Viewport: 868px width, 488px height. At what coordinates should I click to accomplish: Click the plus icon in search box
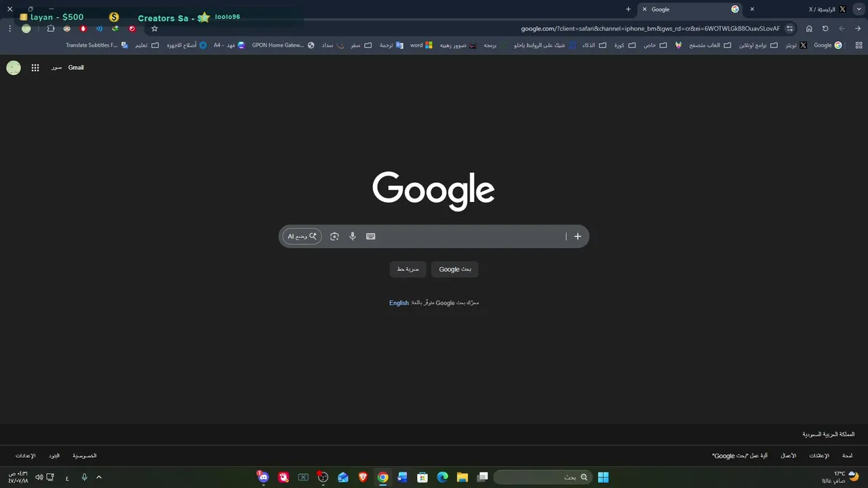point(578,237)
